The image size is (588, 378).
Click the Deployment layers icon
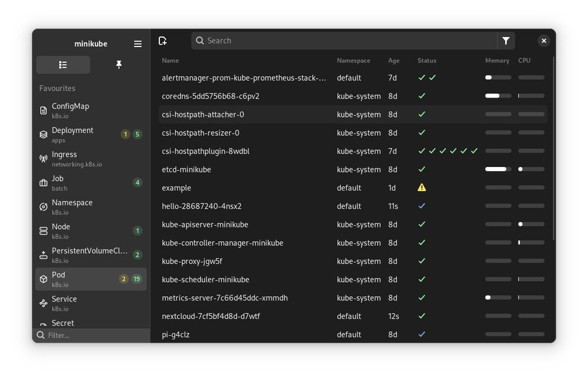point(44,135)
